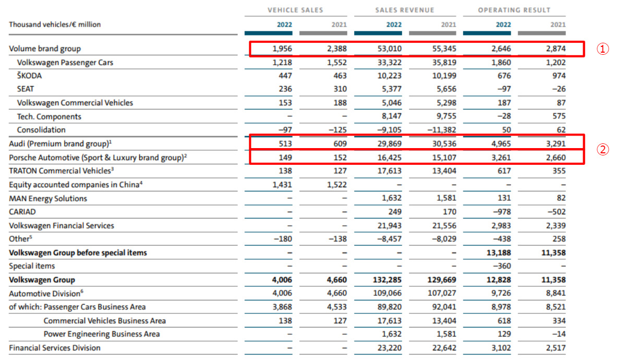Select the 'Volkswagen Financial Services' row label
This screenshot has height=364, width=628.
pyautogui.click(x=61, y=226)
